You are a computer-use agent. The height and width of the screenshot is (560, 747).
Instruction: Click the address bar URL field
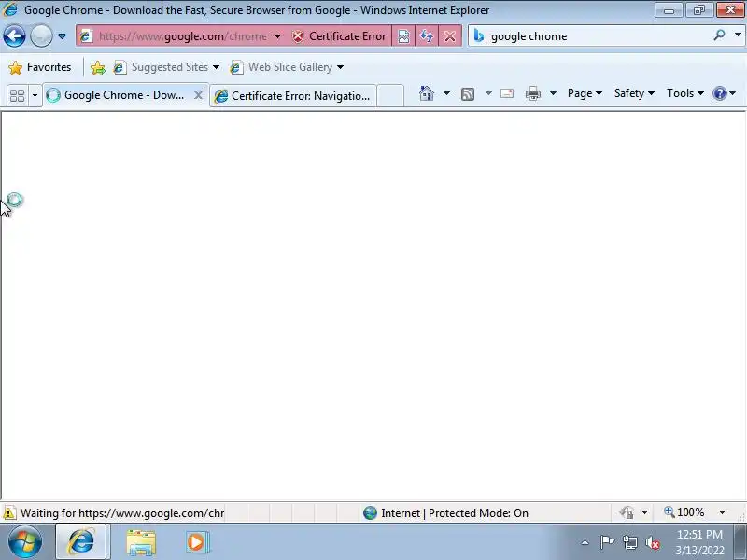point(182,36)
